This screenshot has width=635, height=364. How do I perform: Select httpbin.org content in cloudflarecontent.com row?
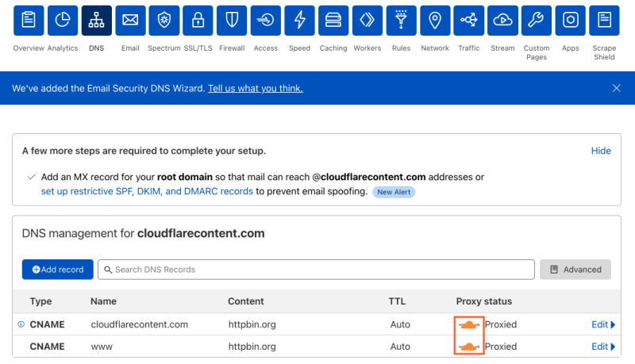tap(252, 324)
